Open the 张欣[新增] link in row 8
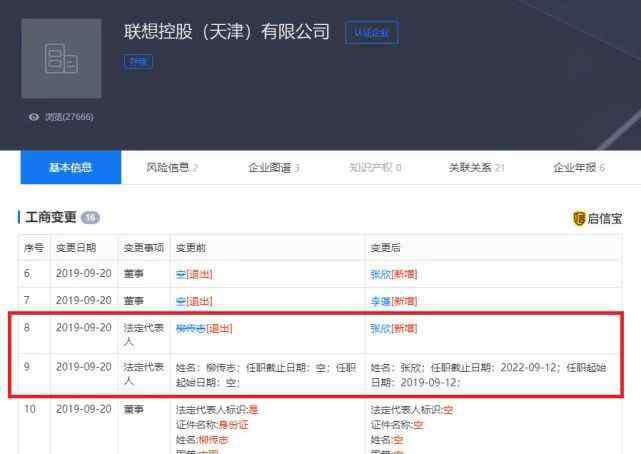 (394, 328)
